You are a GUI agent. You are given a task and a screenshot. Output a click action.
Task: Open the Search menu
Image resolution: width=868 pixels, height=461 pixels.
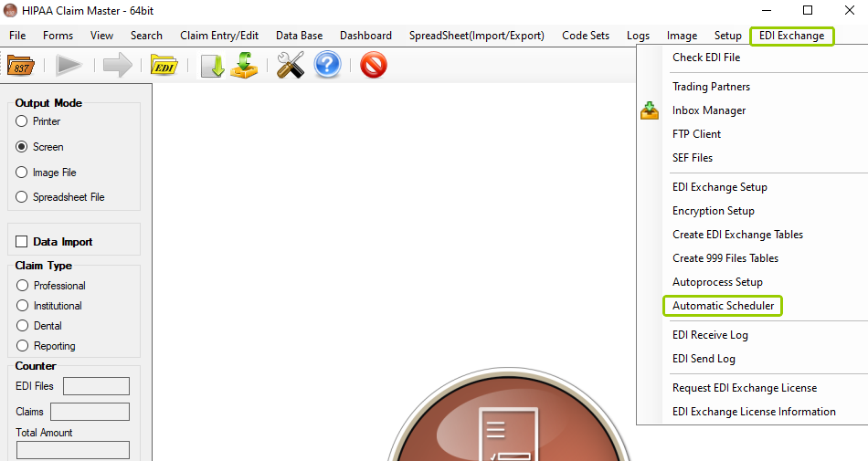[x=146, y=36]
